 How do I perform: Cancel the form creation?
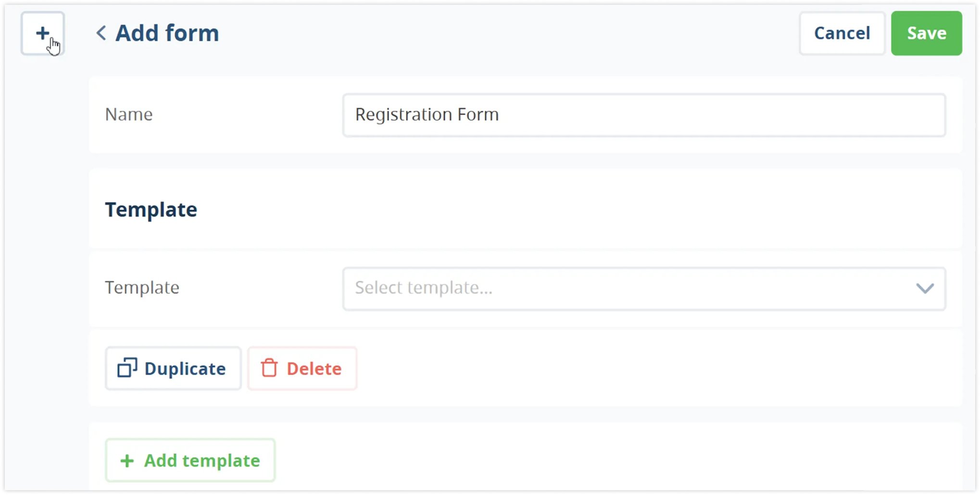pos(842,33)
